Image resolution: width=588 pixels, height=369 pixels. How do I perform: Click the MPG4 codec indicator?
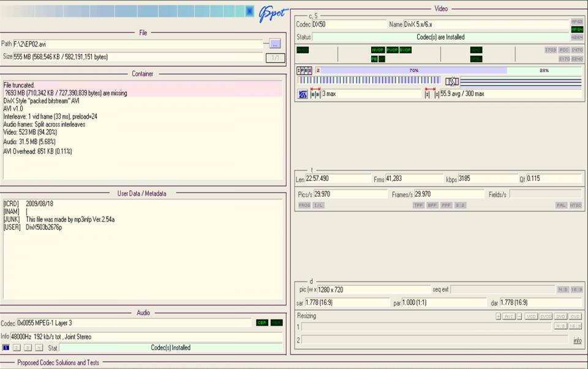click(x=577, y=29)
